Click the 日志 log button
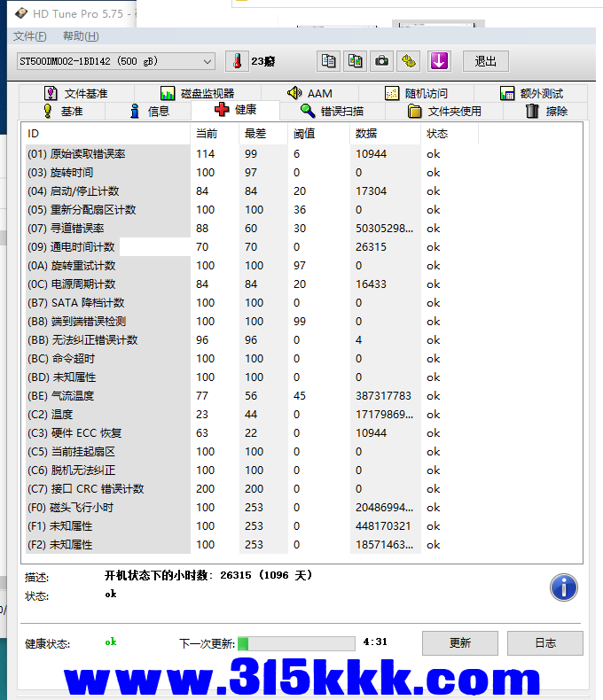The width and height of the screenshot is (603, 700). coord(545,643)
